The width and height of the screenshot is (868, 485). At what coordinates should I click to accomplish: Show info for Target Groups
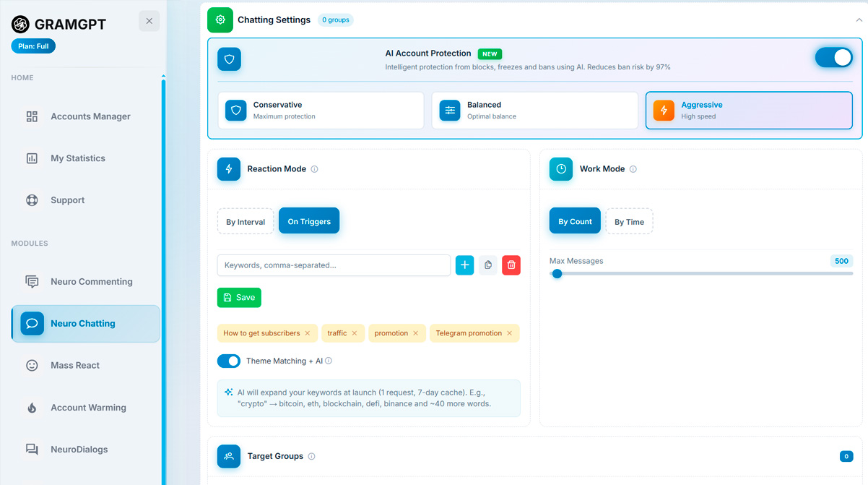tap(312, 457)
